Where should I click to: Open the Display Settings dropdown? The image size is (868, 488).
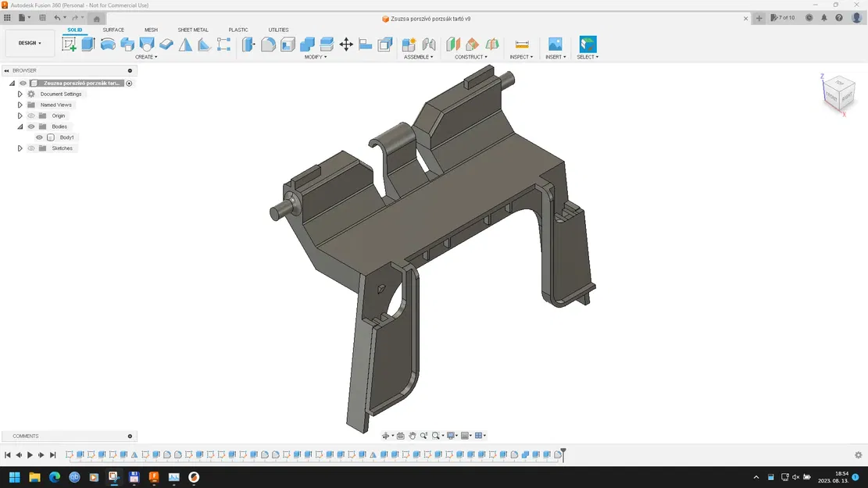point(450,436)
